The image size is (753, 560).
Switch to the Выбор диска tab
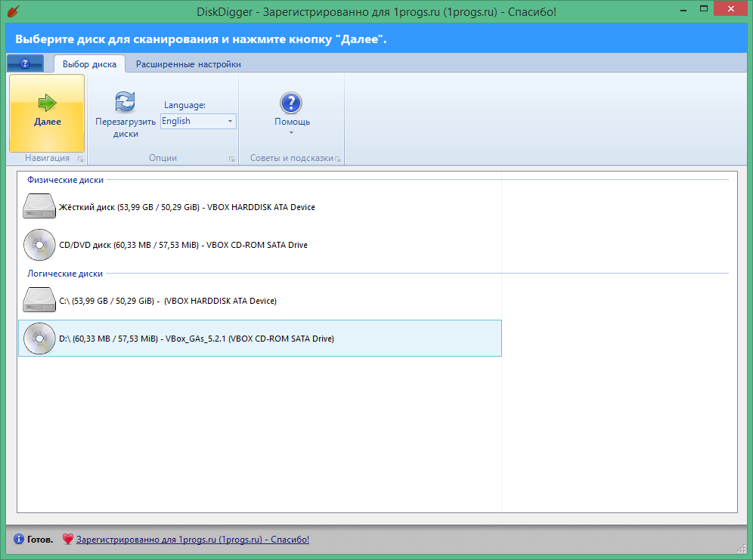point(89,64)
